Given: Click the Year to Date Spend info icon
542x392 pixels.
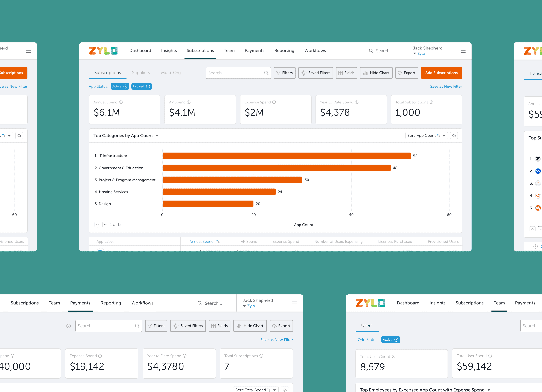Looking at the screenshot, I should click(357, 102).
